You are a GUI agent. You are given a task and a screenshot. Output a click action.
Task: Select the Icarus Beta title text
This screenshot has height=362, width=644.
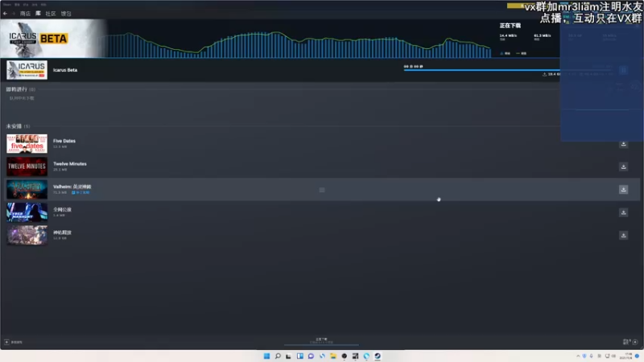pyautogui.click(x=65, y=70)
